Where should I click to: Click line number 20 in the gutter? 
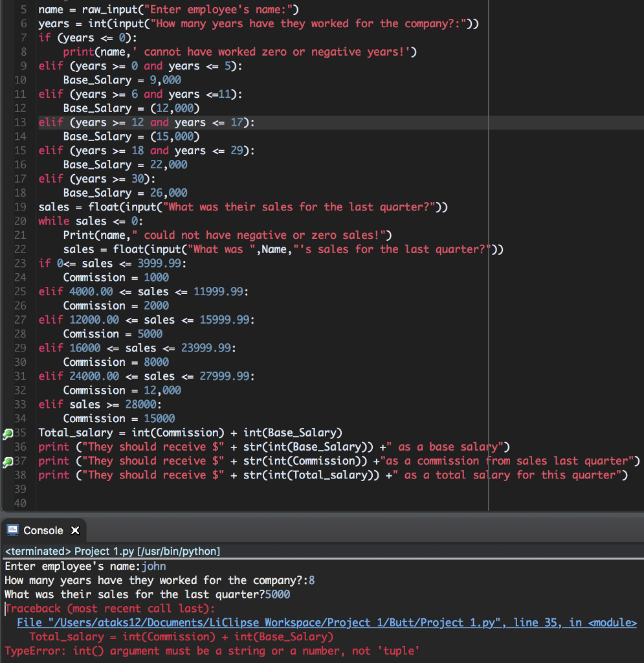[x=20, y=221]
